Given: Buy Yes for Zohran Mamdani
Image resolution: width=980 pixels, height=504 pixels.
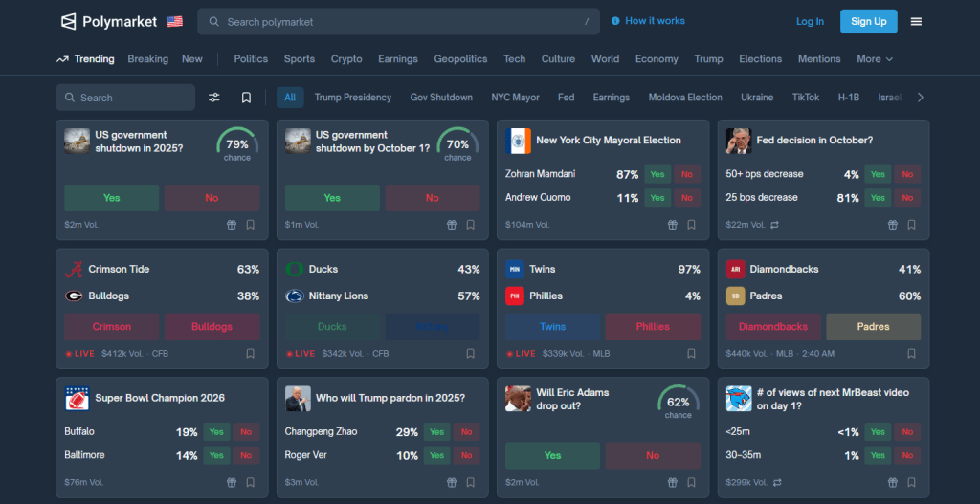Looking at the screenshot, I should tap(657, 174).
